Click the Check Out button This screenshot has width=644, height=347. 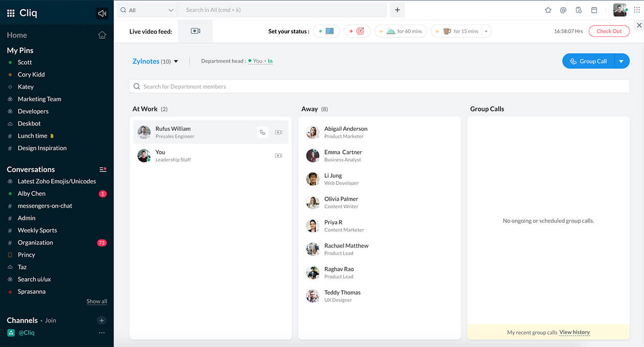(x=609, y=31)
